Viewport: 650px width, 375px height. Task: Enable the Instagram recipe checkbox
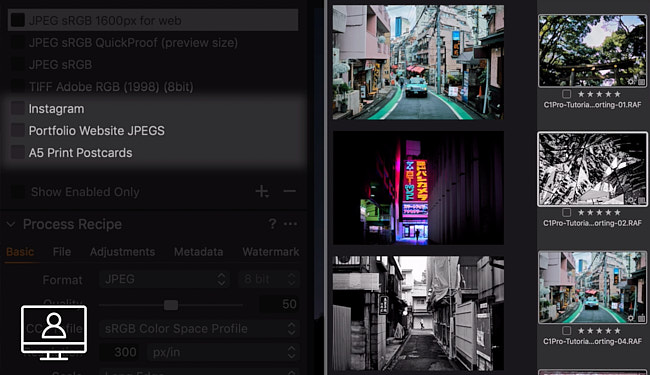(17, 108)
